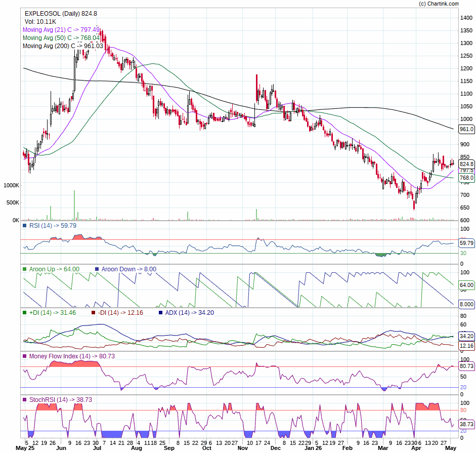Click the Vol: 10.11K label
476x453 pixels.
point(40,22)
